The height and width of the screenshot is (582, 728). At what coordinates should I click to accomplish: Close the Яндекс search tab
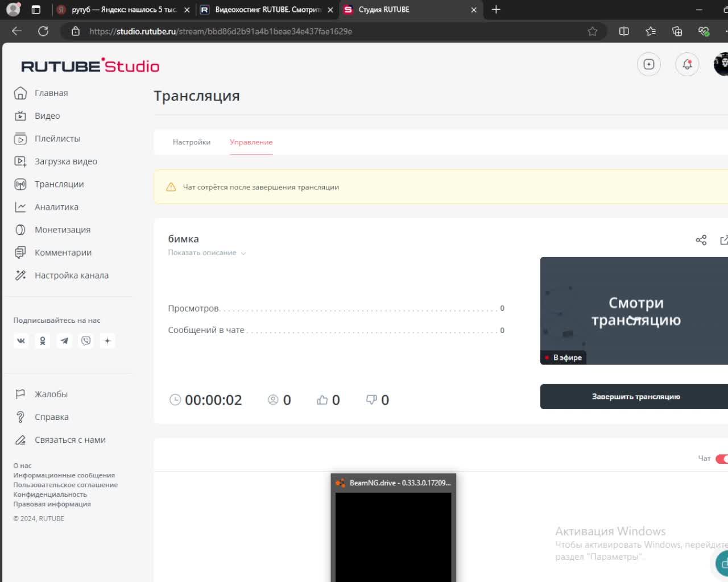tap(187, 10)
